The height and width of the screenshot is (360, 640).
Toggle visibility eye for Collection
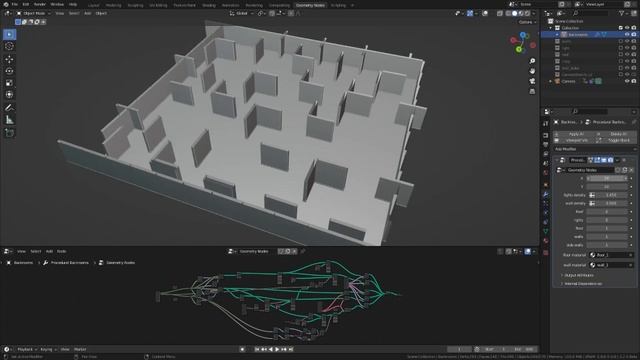pyautogui.click(x=627, y=28)
